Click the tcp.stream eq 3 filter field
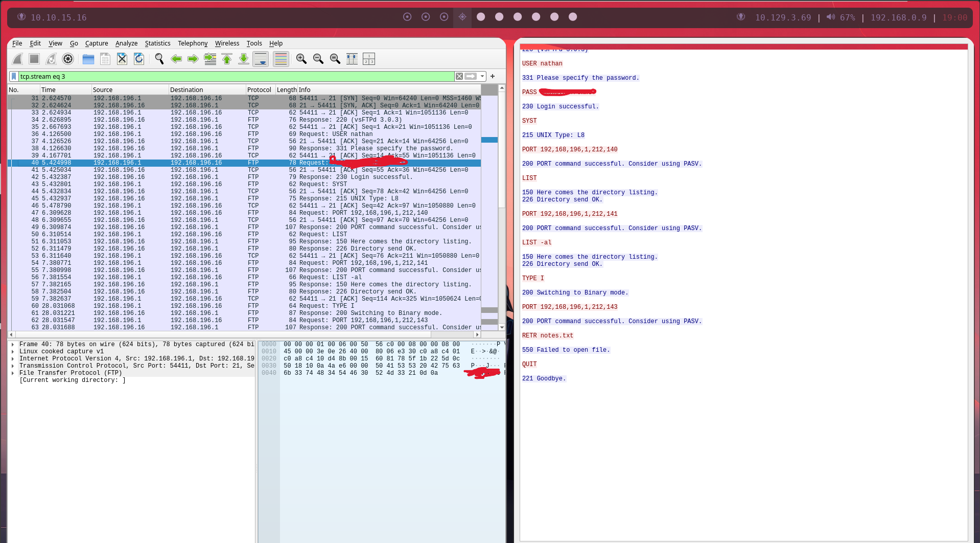This screenshot has width=980, height=543. coord(235,76)
